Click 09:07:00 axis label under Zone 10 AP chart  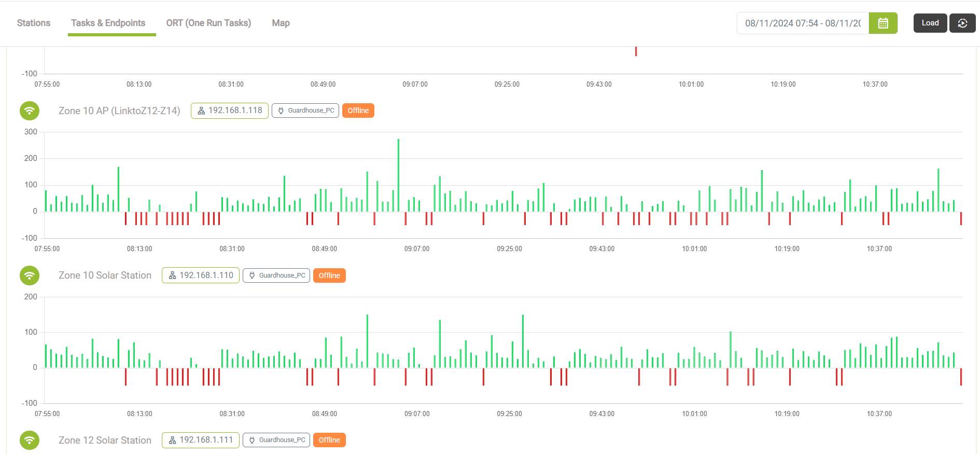point(417,249)
